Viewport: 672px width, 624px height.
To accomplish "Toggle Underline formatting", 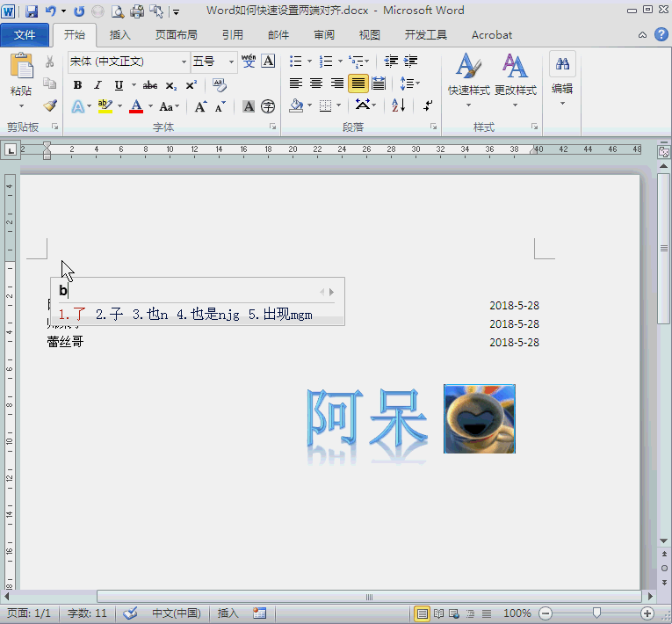I will (x=119, y=85).
